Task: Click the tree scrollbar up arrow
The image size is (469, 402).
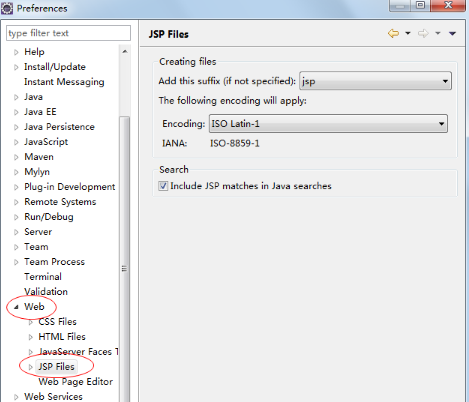Action: [x=125, y=51]
